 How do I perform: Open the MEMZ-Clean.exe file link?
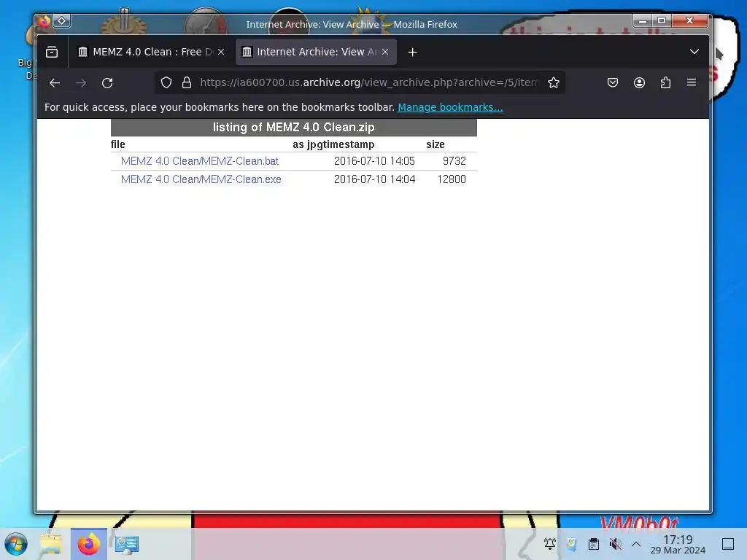click(201, 179)
